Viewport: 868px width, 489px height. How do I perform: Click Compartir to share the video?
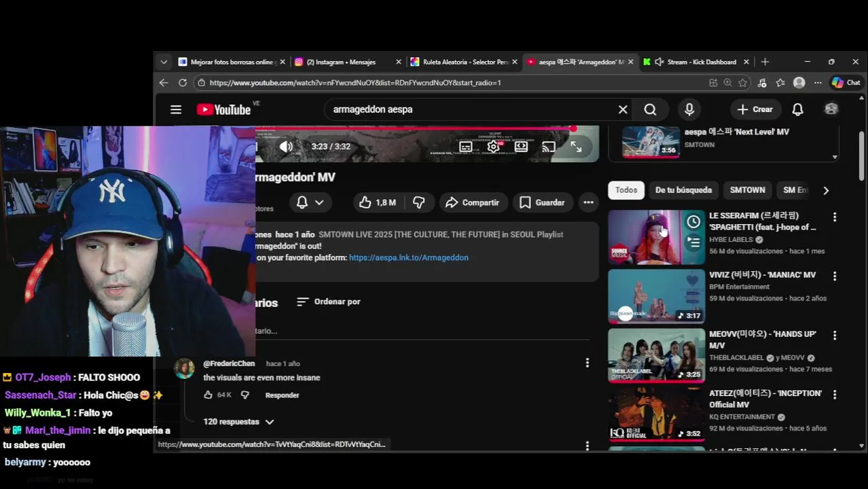[x=472, y=202]
